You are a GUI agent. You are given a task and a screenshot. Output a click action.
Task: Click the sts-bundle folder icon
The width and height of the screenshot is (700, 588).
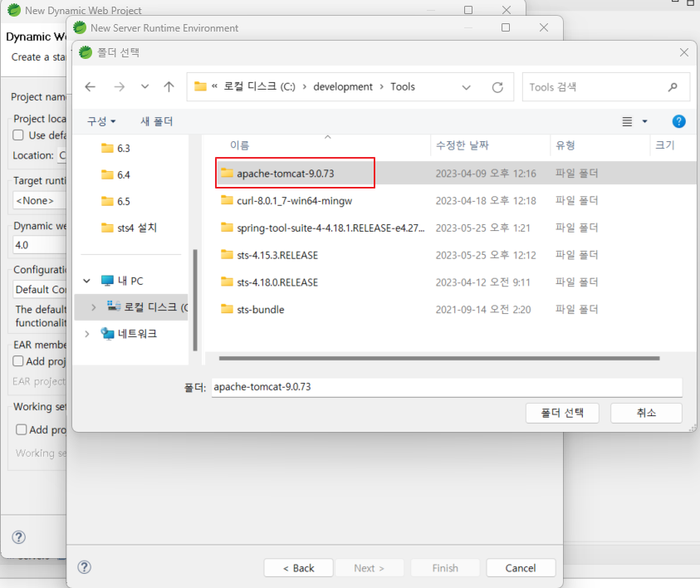click(227, 309)
